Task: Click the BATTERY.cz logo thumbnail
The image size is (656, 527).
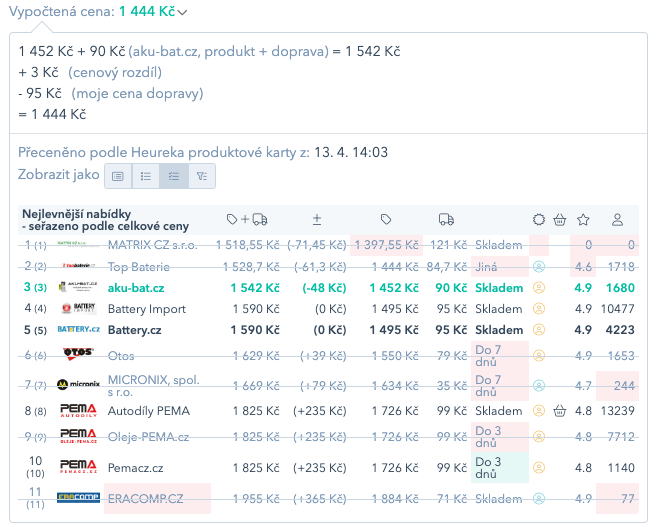Action: (x=78, y=329)
